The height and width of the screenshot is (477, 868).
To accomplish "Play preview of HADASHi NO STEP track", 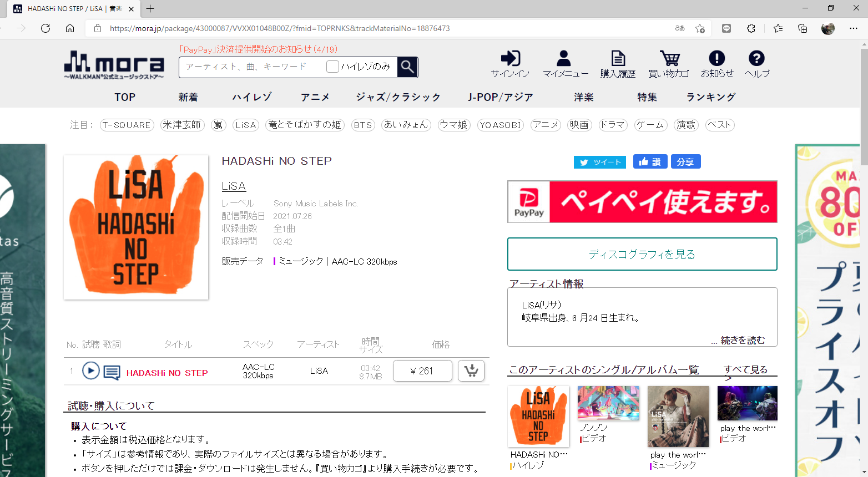I will point(91,371).
